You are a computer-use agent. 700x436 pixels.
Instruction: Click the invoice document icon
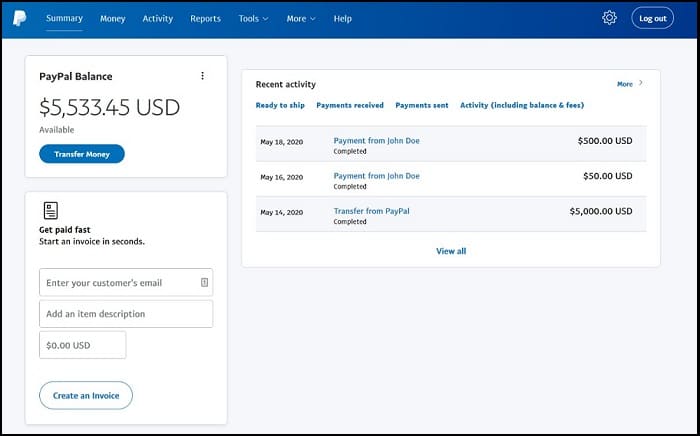[x=51, y=211]
